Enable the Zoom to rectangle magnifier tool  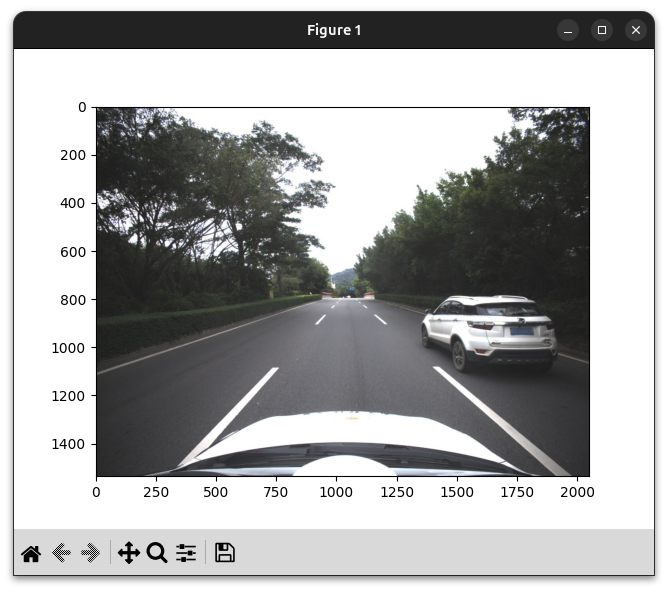point(157,553)
